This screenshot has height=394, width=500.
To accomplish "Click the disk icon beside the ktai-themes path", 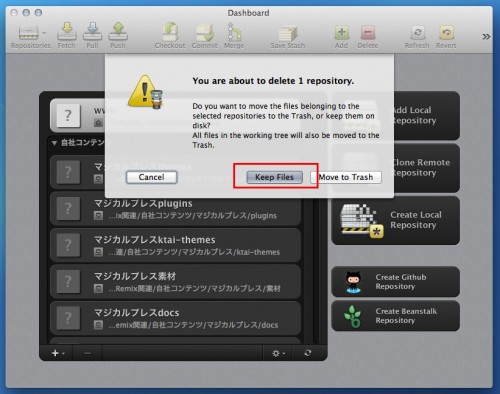I will tap(98, 252).
